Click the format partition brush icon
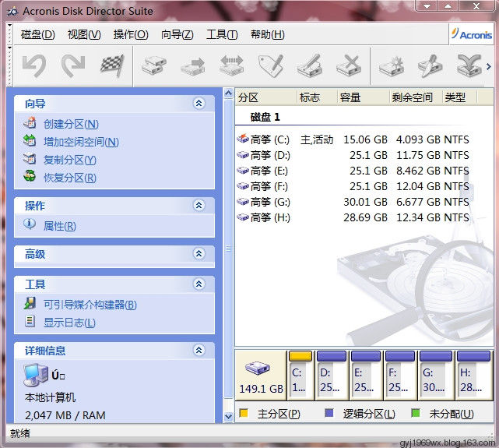Screen dimensions: 499x448 [x=310, y=66]
